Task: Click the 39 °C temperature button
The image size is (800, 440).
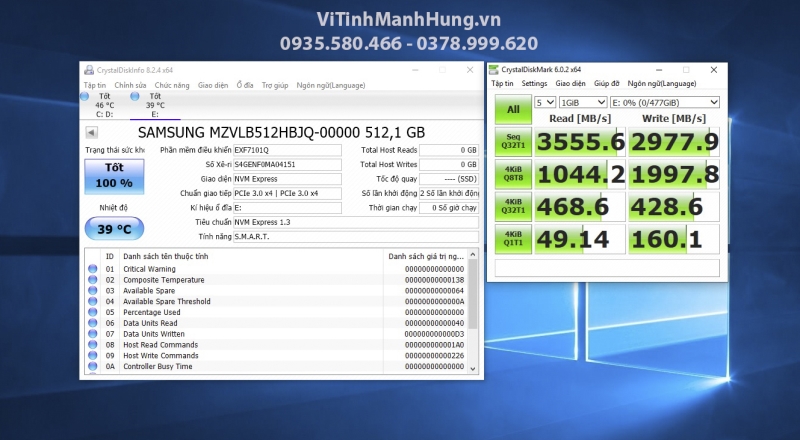Action: coord(114,229)
